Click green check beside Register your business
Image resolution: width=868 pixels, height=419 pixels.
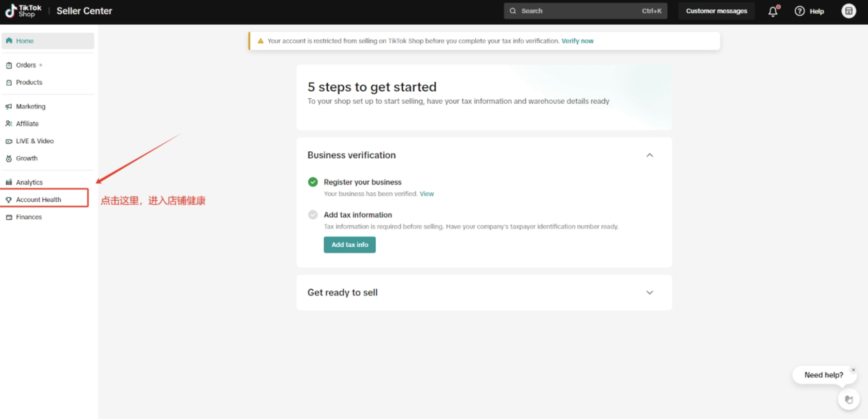[x=313, y=182]
